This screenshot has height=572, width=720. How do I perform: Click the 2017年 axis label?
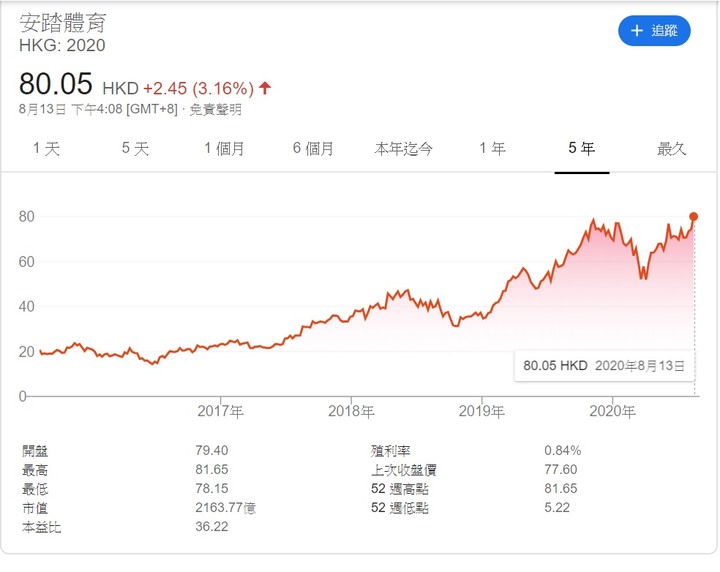[220, 411]
